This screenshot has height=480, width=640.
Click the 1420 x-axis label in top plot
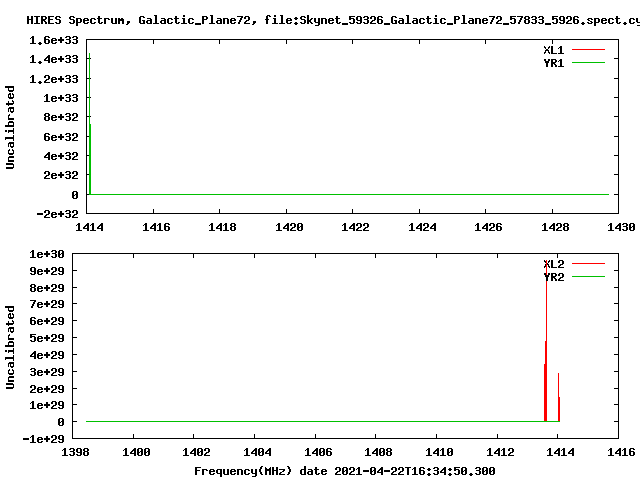click(289, 227)
